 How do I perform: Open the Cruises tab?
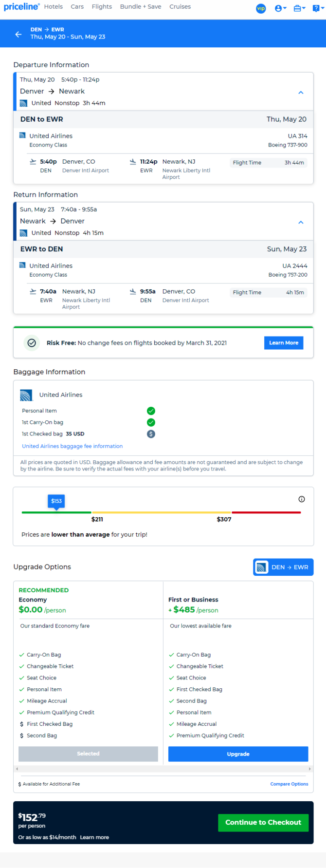point(180,7)
